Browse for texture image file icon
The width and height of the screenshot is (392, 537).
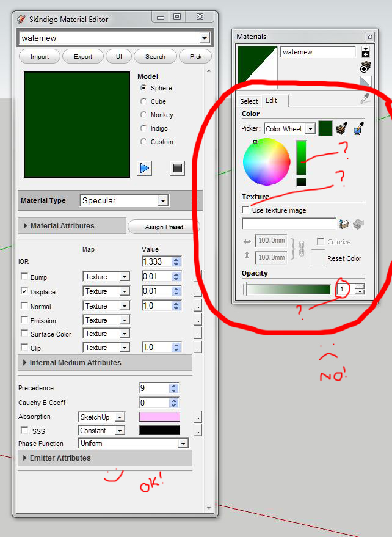pos(344,224)
